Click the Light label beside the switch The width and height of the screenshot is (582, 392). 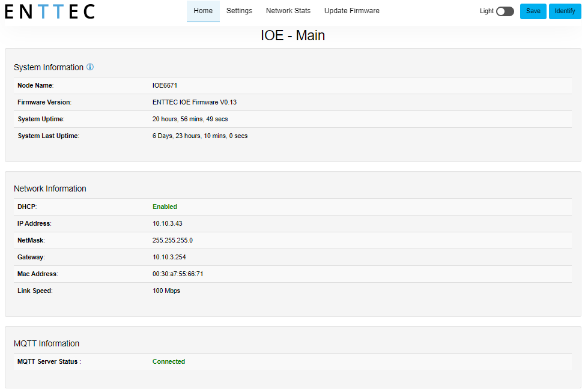click(x=487, y=11)
